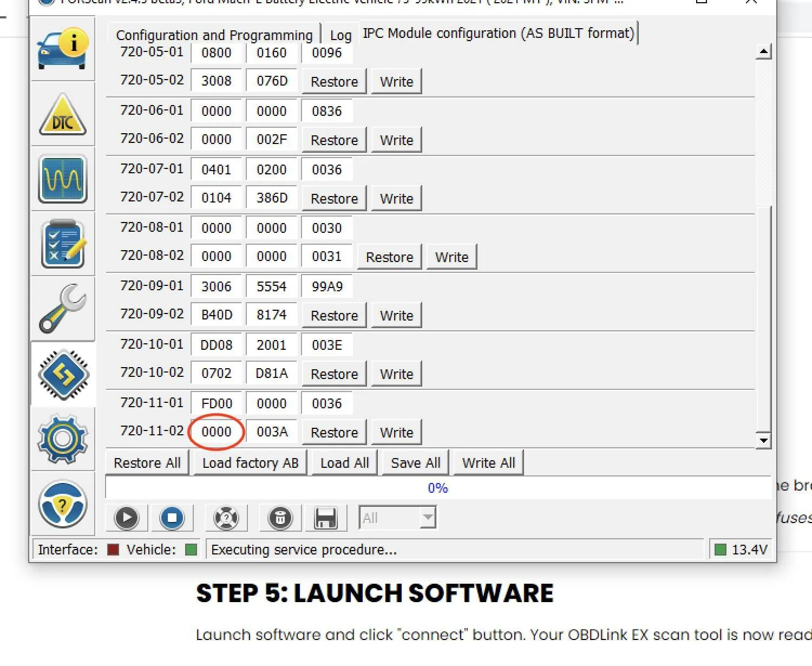
Task: Click Load factory AB button
Action: [x=250, y=463]
